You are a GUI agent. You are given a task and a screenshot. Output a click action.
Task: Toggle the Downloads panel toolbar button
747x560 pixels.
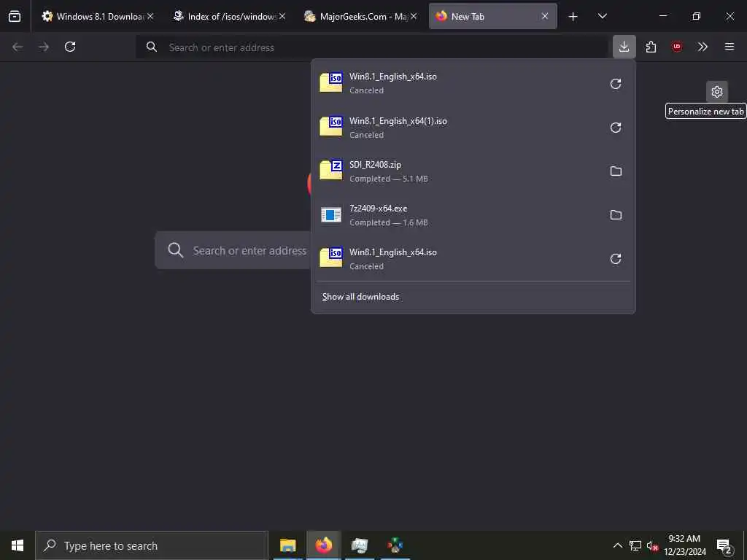click(624, 47)
